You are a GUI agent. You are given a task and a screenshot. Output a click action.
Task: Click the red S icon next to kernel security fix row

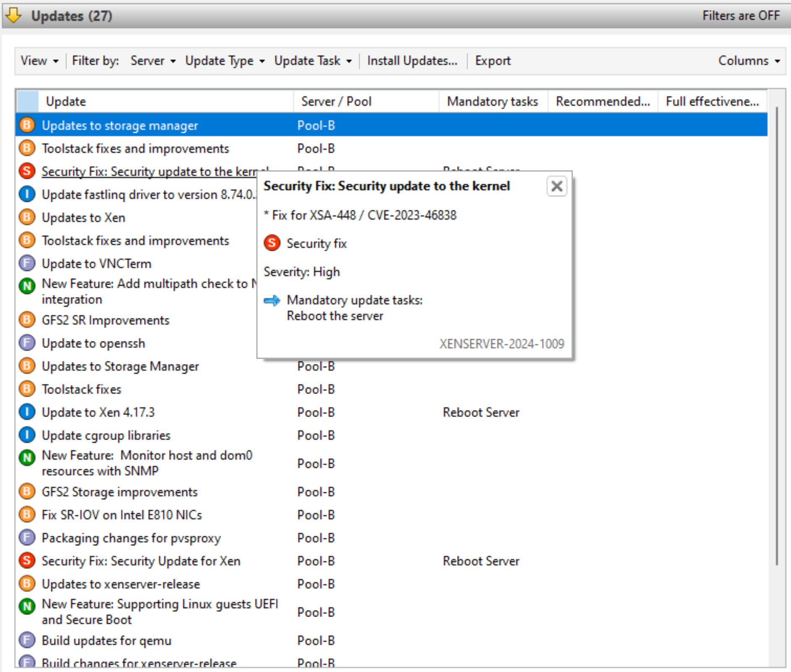pyautogui.click(x=27, y=171)
